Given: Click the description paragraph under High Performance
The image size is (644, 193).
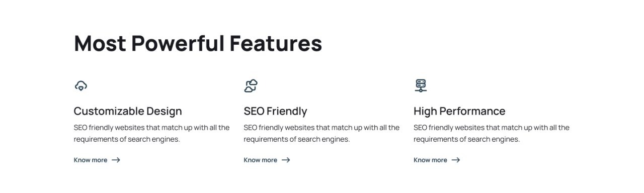Looking at the screenshot, I should [x=492, y=133].
